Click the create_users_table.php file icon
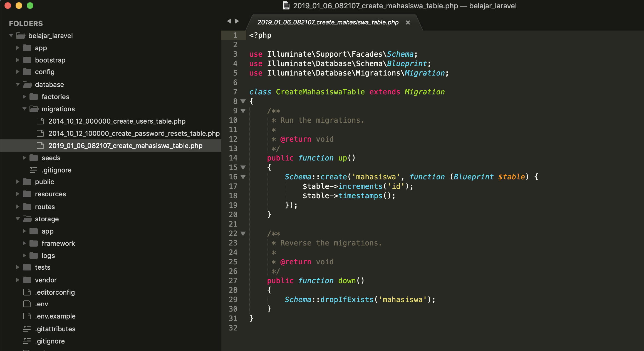644x351 pixels. click(41, 121)
